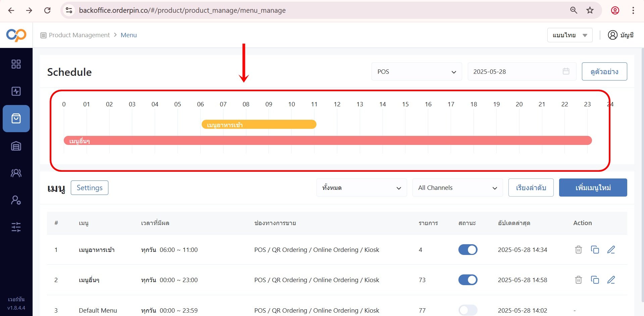
Task: Click the breadcrumb list icon before Product Management
Action: tap(43, 35)
